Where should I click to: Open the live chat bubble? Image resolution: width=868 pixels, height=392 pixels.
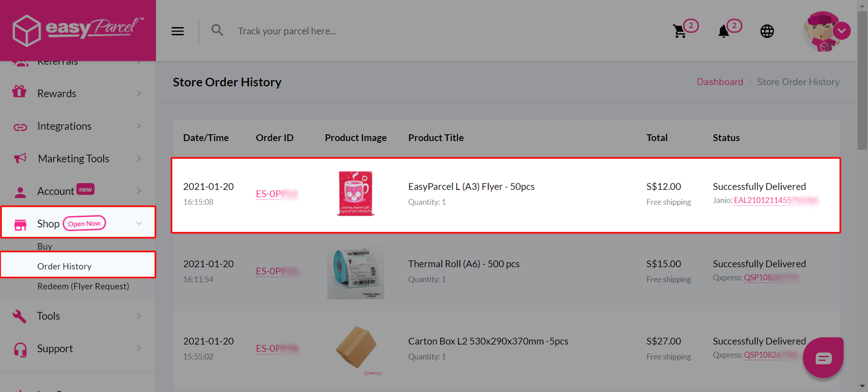click(x=823, y=358)
